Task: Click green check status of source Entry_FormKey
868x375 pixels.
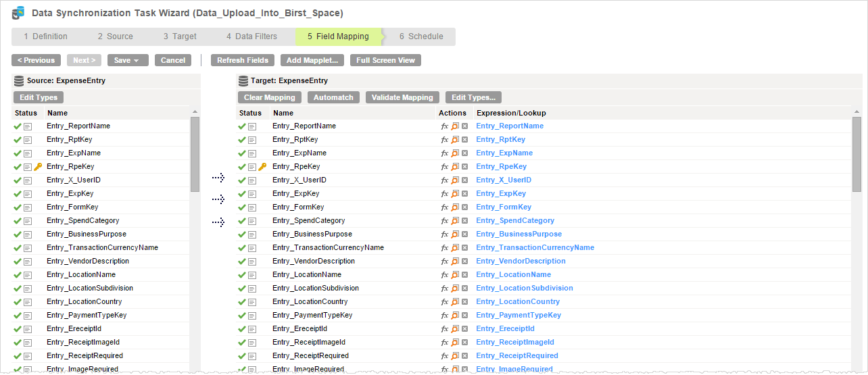Action: pos(17,207)
